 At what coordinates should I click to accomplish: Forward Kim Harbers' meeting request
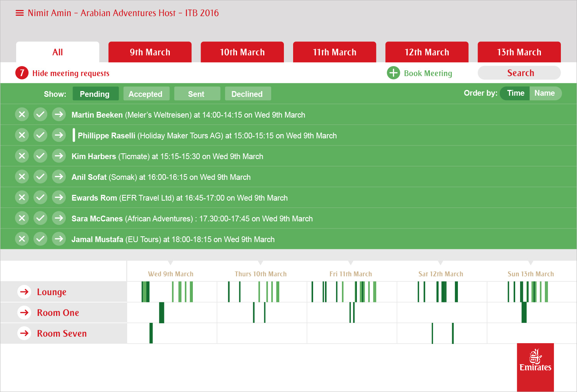coord(59,156)
